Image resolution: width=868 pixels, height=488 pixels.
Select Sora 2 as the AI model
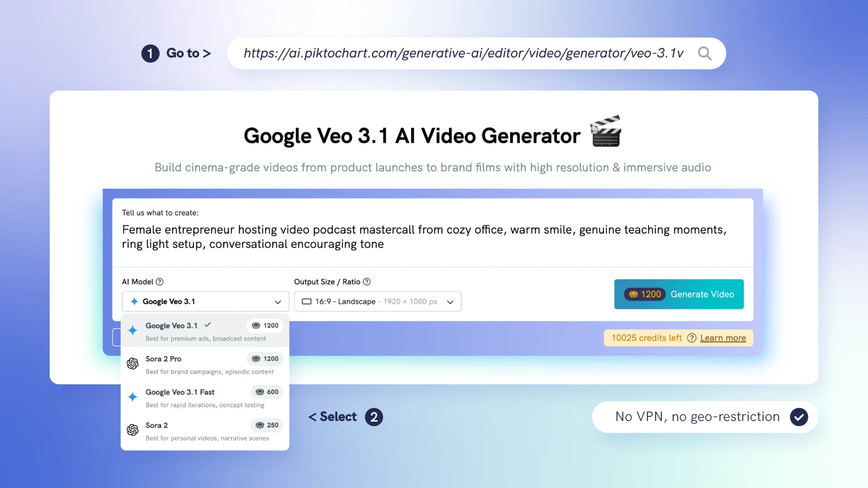157,425
